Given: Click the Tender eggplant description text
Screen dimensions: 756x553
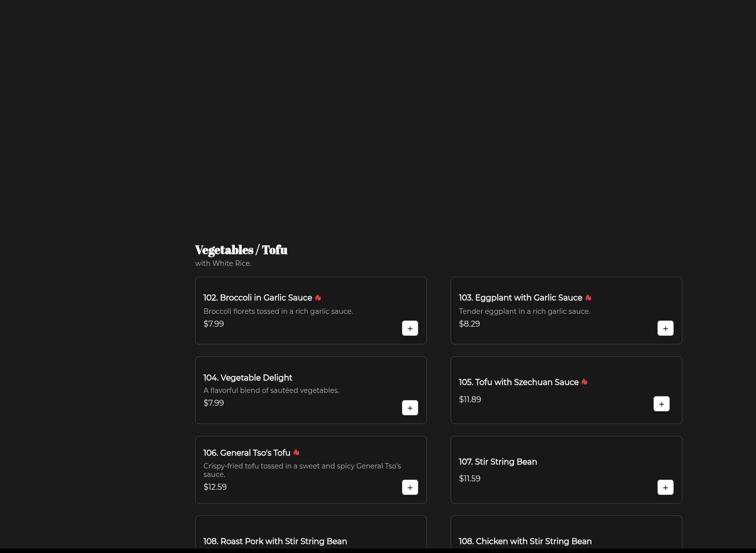Looking at the screenshot, I should [x=524, y=311].
